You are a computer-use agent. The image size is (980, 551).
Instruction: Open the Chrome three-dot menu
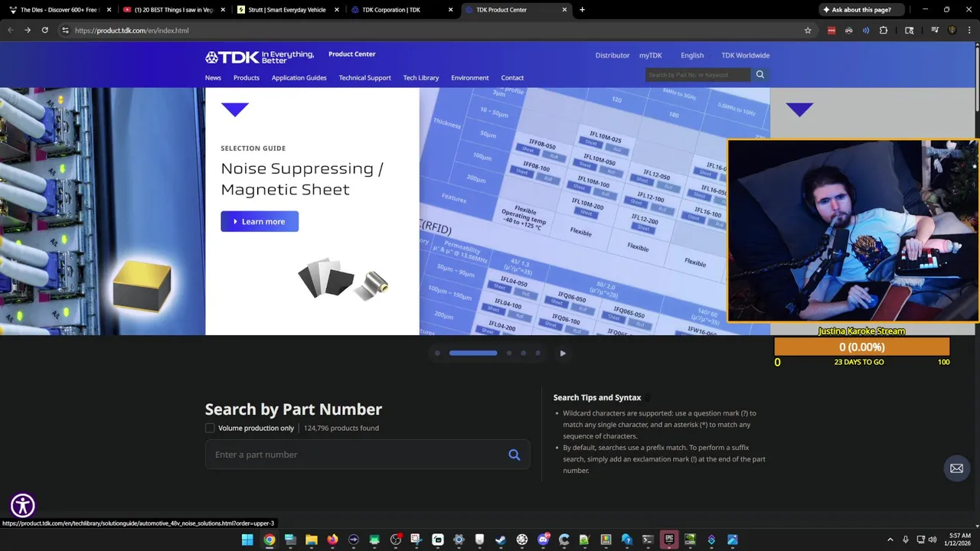point(969,31)
